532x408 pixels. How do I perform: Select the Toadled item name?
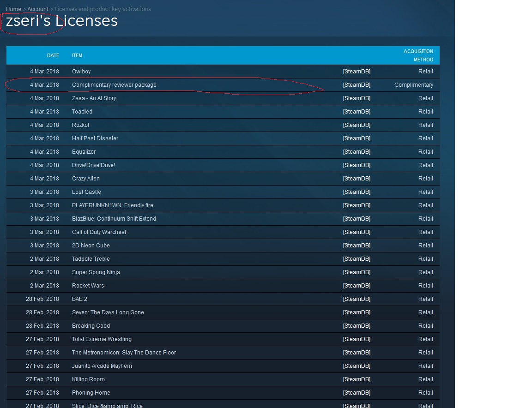[82, 112]
